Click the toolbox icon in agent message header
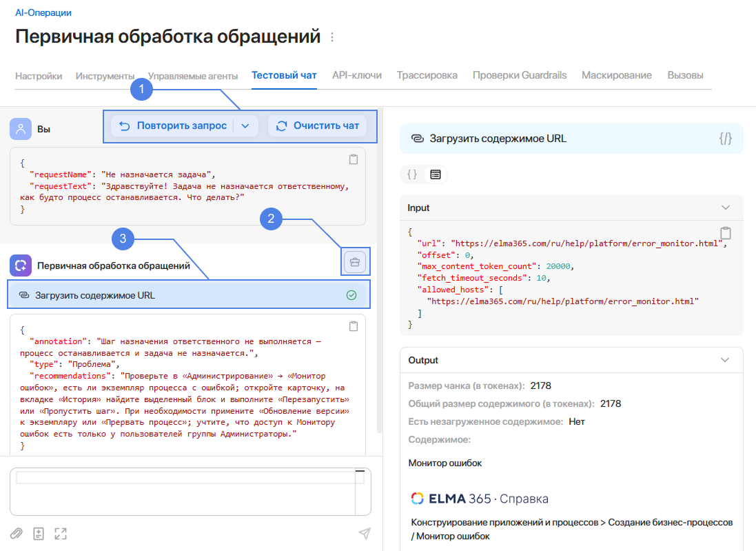Viewport: 756px width, 551px height. point(355,262)
